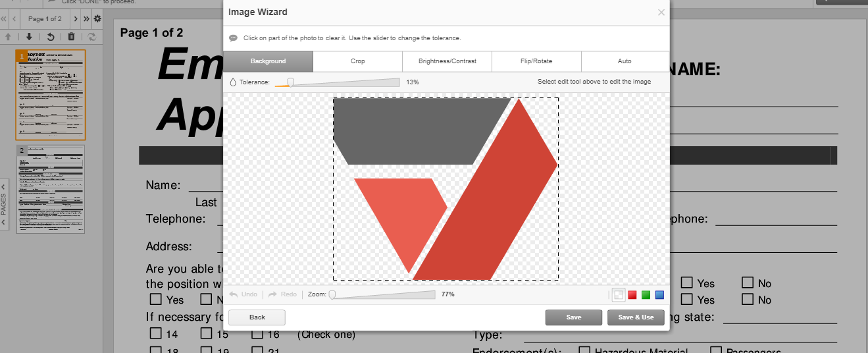Switch to the Auto tab
This screenshot has width=868, height=353.
[x=625, y=61]
